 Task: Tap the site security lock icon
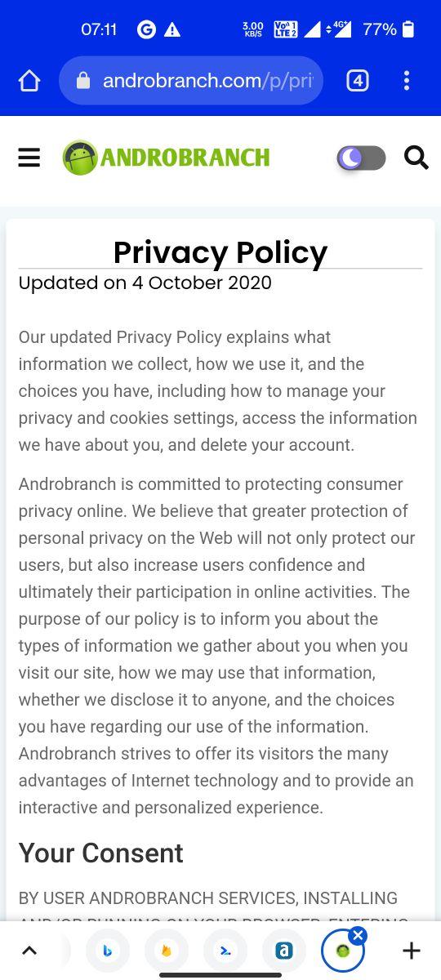pyautogui.click(x=82, y=80)
